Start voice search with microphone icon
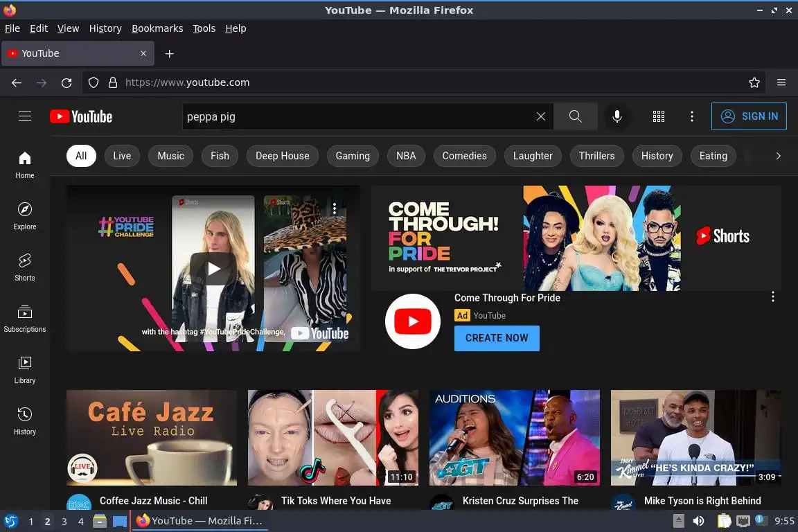This screenshot has height=532, width=798. click(x=617, y=116)
